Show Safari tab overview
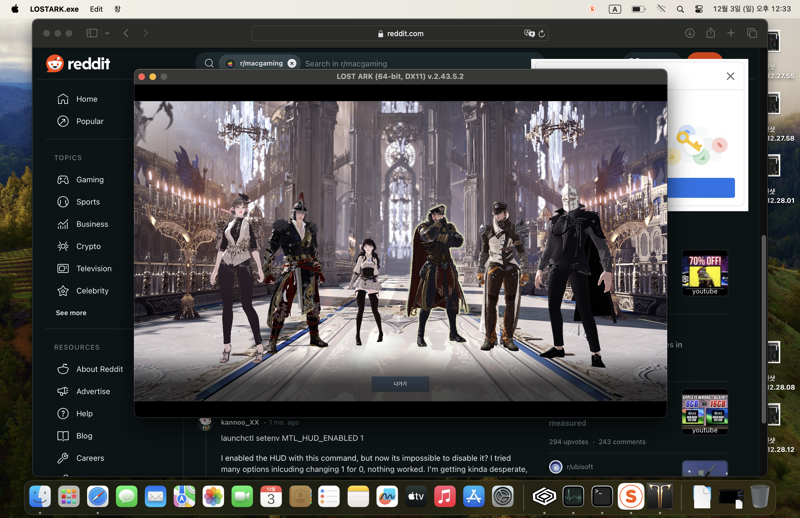This screenshot has width=800, height=518. point(752,33)
